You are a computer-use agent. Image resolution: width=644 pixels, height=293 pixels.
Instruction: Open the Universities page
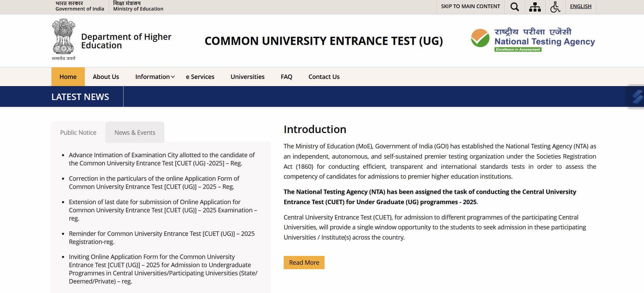coord(247,77)
